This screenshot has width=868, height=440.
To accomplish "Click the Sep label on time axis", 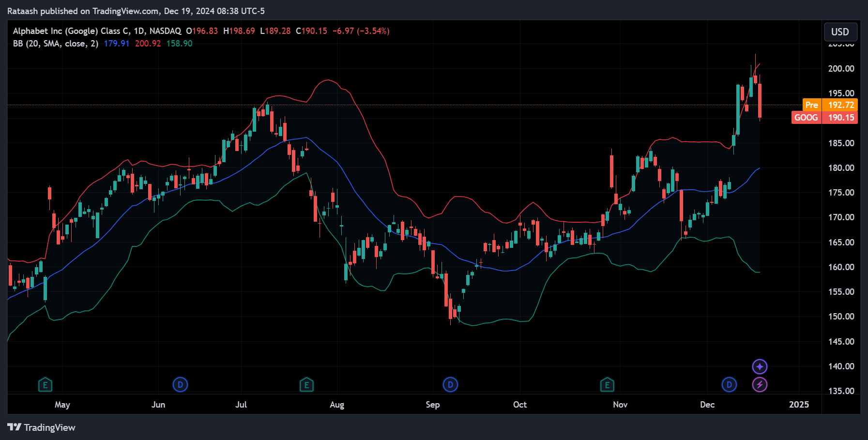I will click(x=433, y=405).
